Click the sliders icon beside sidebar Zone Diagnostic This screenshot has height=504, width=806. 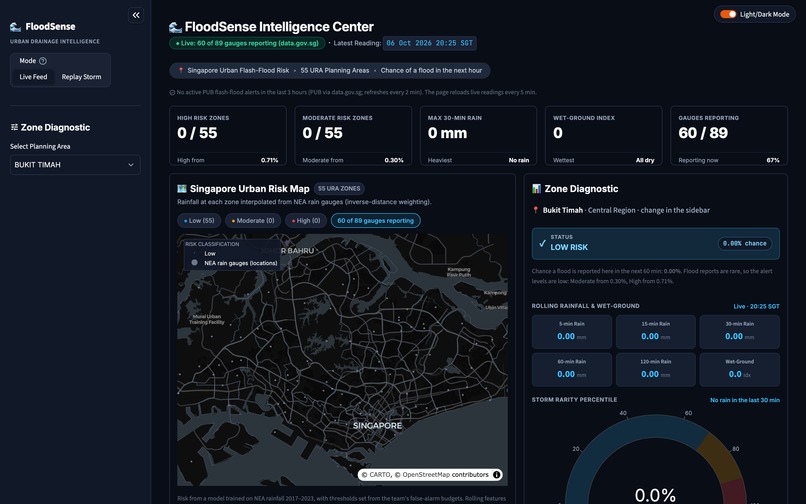coord(14,128)
